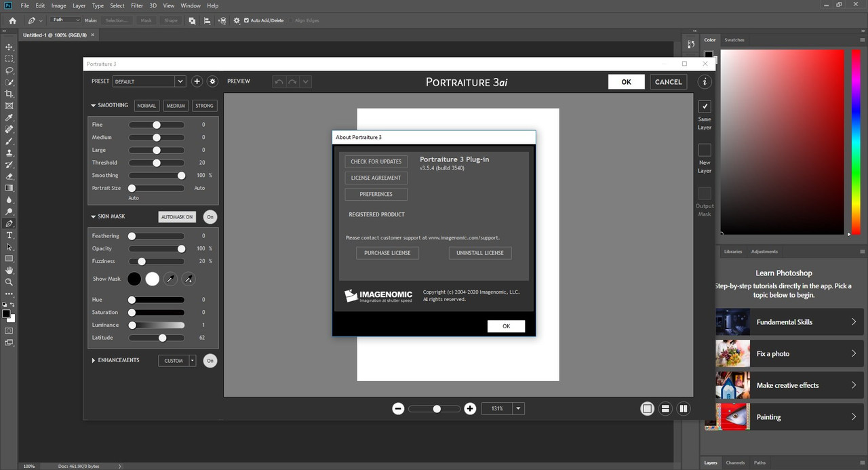
Task: Open the history dropdown arrow next to redo
Action: click(306, 82)
